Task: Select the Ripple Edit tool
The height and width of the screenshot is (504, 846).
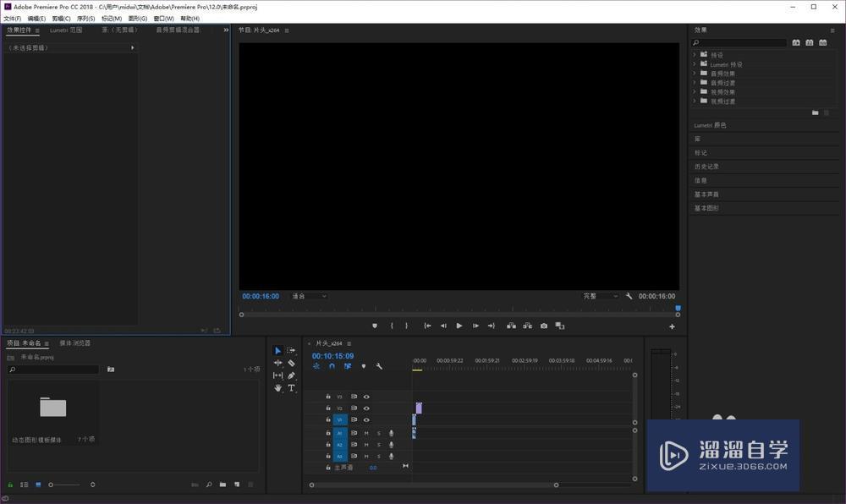Action: pos(277,364)
